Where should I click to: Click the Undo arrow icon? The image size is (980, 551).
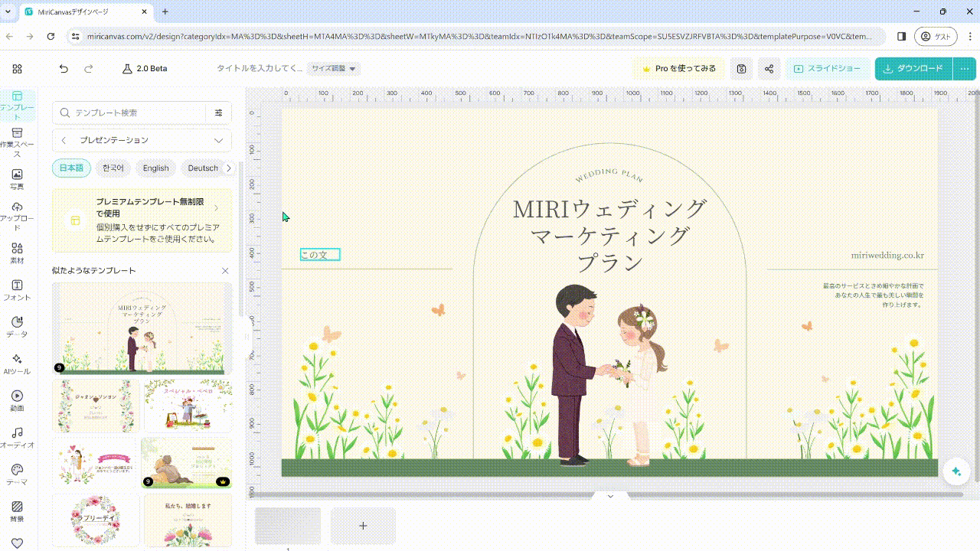[x=64, y=69]
